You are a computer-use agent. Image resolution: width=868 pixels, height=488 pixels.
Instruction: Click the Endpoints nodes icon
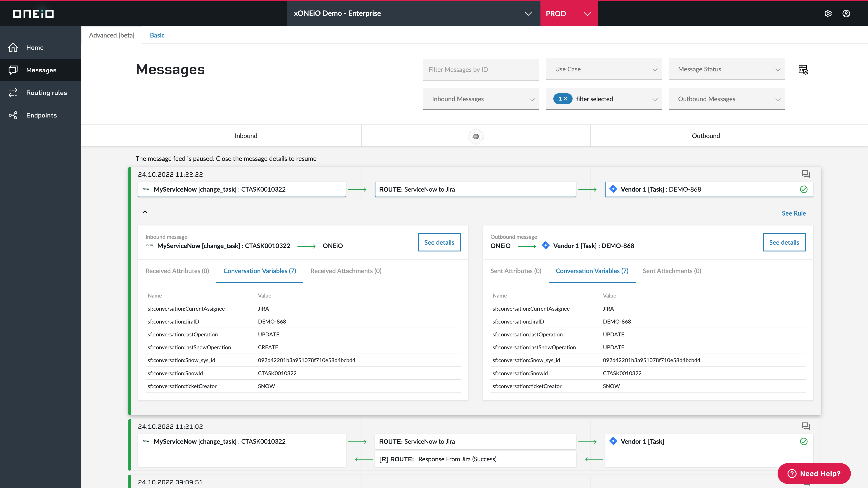[13, 115]
